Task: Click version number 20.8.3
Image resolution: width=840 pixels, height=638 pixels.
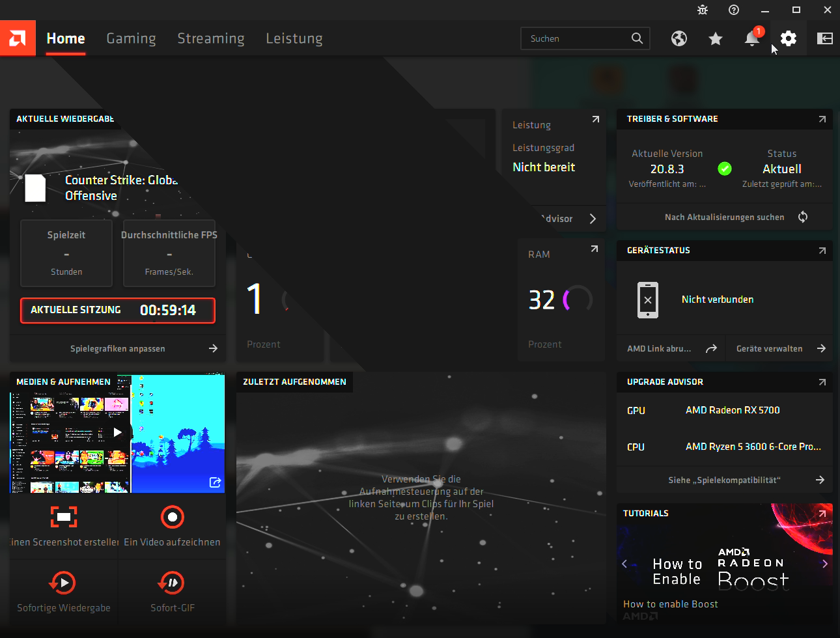Action: coord(667,169)
